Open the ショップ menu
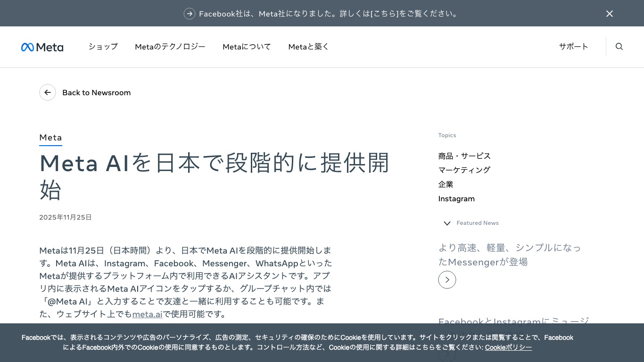644x362 pixels. pos(103,47)
